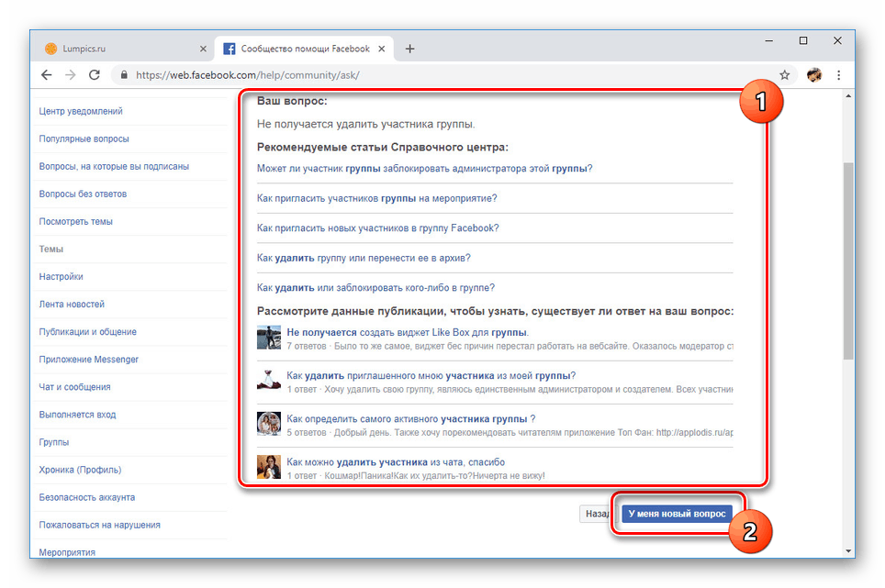Open Популярные вопросы sidebar link
This screenshot has width=885, height=588.
click(x=84, y=139)
